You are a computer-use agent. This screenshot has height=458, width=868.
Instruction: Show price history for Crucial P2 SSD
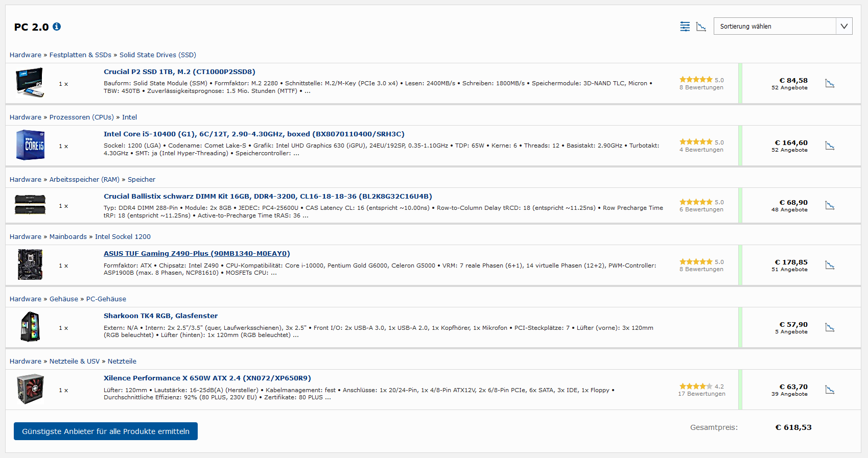coord(830,83)
